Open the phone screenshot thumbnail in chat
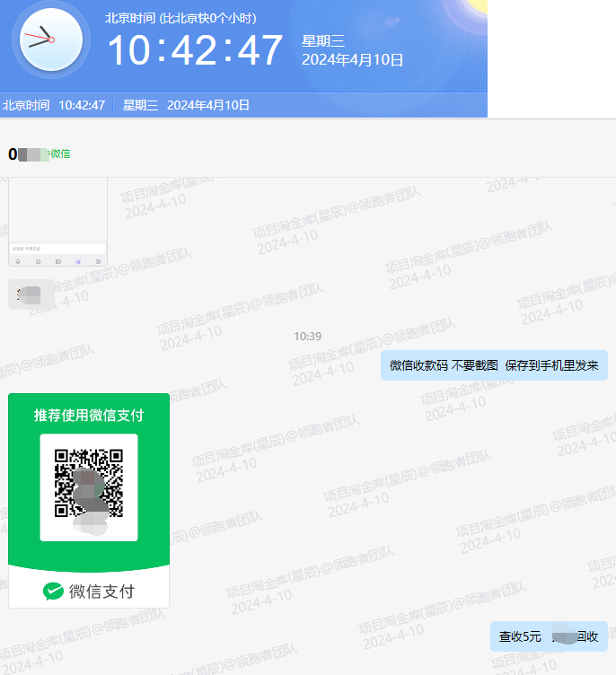The height and width of the screenshot is (675, 616). coord(57,222)
